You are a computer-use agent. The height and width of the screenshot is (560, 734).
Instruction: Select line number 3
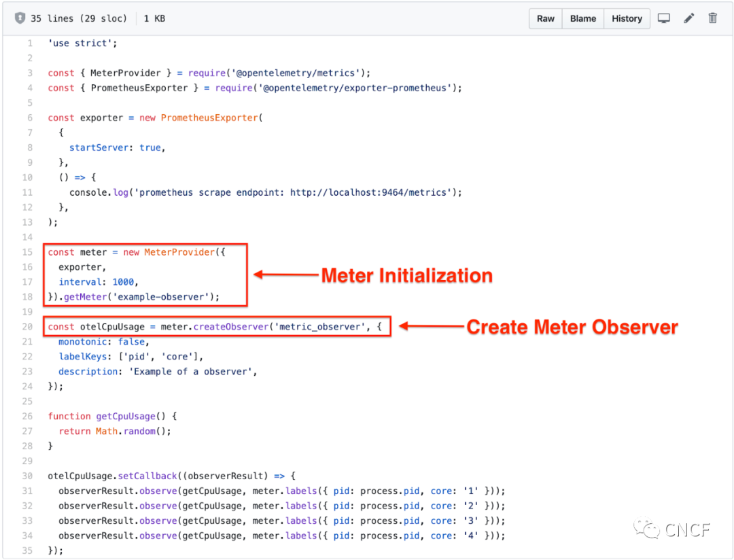point(30,73)
